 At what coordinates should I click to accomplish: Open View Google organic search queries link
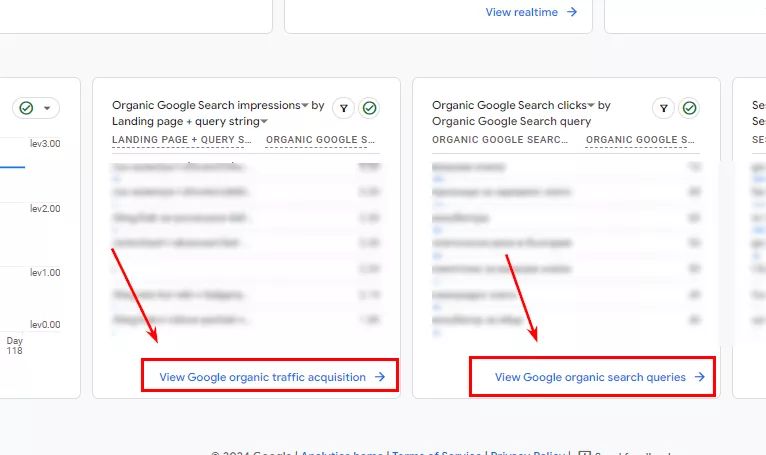tap(590, 377)
